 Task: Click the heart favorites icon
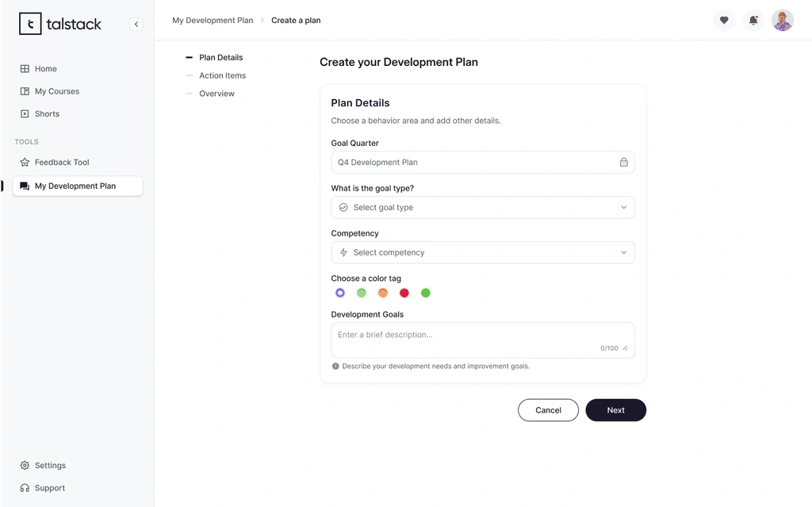pyautogui.click(x=724, y=21)
